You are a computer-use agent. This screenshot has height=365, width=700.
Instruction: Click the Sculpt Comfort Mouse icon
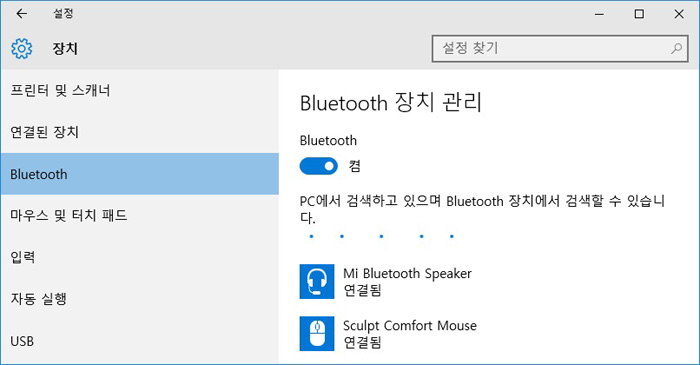coord(317,334)
